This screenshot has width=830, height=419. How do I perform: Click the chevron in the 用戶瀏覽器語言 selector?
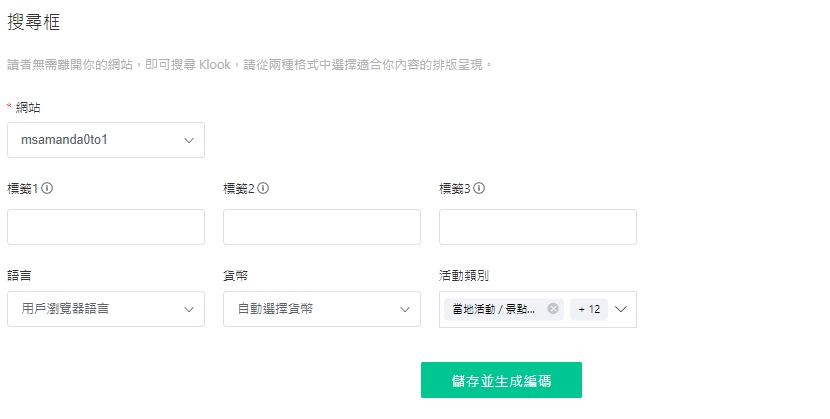(189, 309)
